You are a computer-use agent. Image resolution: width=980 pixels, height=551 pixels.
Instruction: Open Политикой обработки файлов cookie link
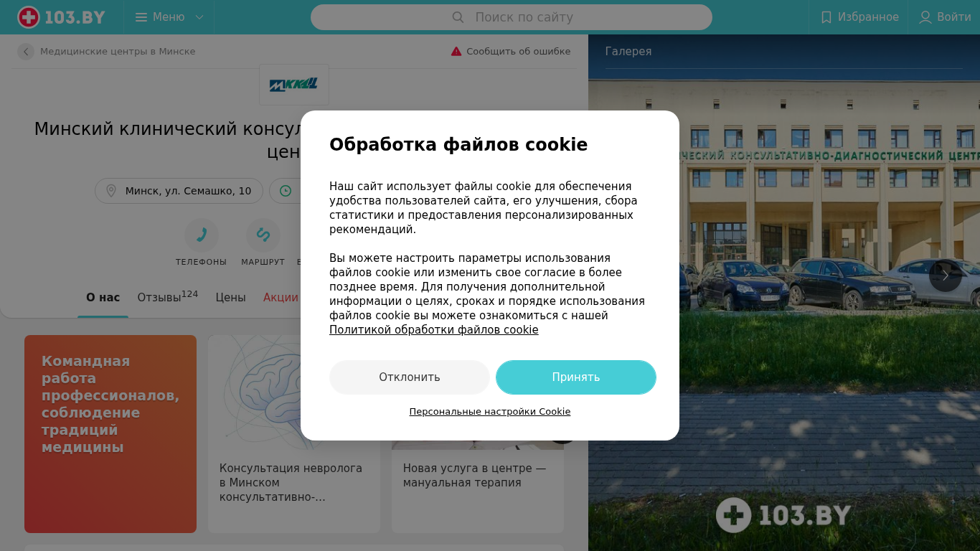434,330
